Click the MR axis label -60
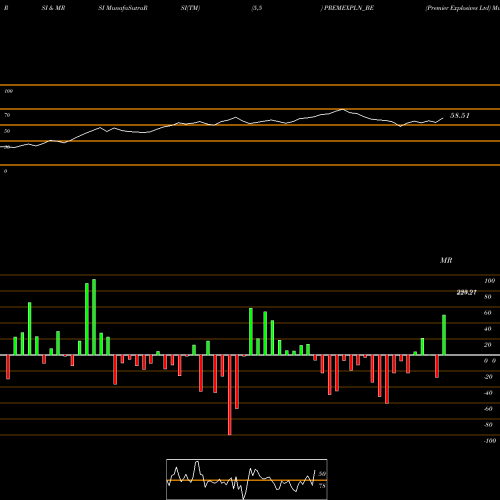 click(488, 409)
